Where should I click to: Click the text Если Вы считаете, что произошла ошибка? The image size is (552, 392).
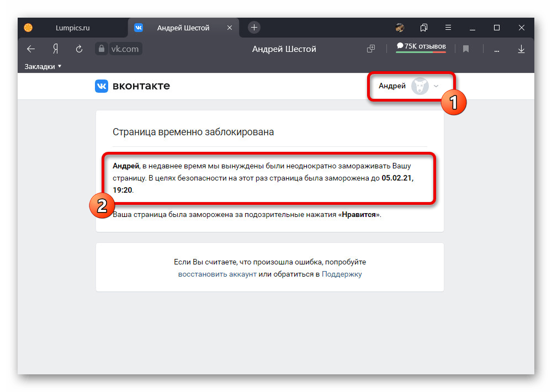[248, 262]
